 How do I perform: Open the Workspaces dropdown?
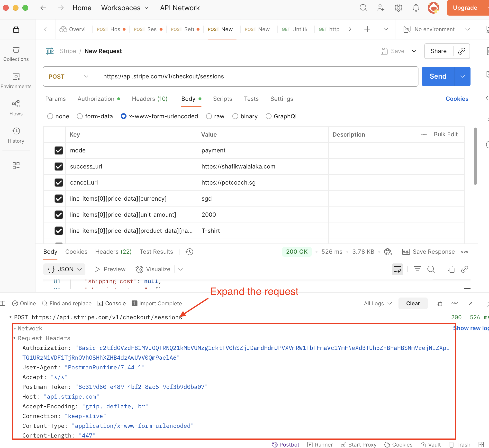[125, 8]
